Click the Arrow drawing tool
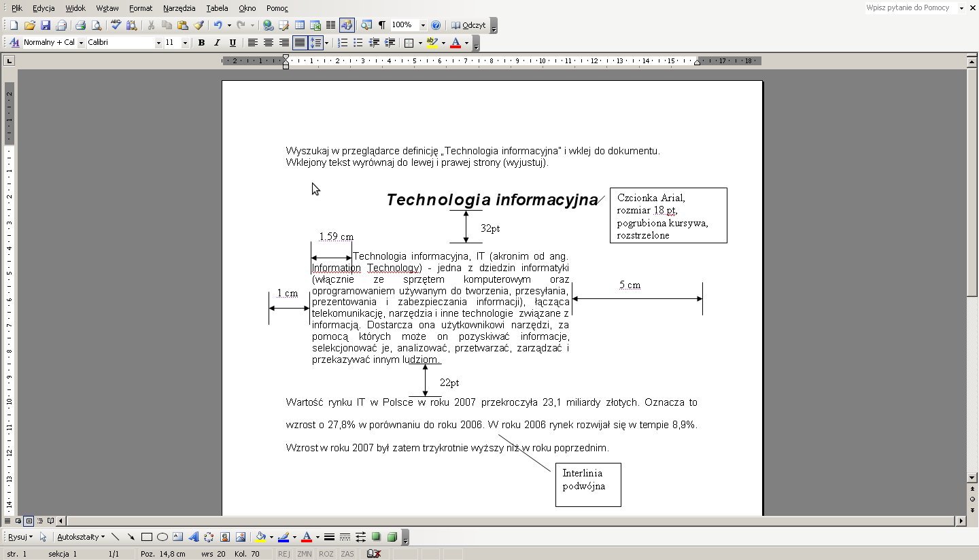The width and height of the screenshot is (979, 560). pyautogui.click(x=131, y=537)
